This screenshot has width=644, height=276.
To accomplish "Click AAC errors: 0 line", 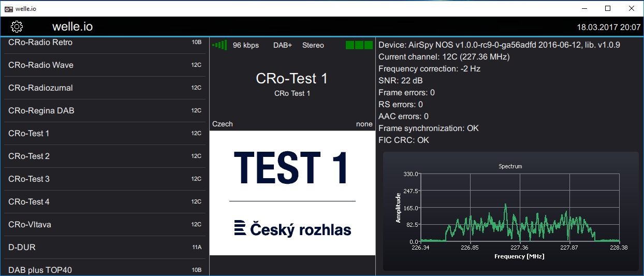I will tap(403, 117).
